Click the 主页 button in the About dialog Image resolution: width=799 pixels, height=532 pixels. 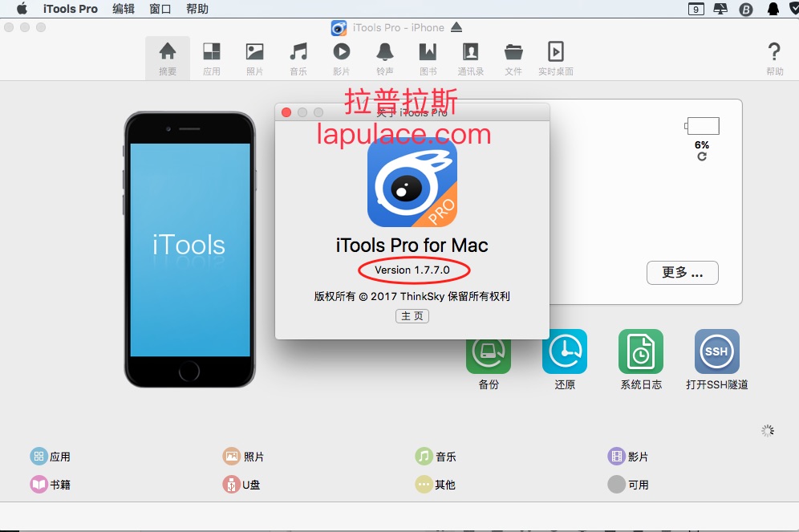tap(412, 316)
